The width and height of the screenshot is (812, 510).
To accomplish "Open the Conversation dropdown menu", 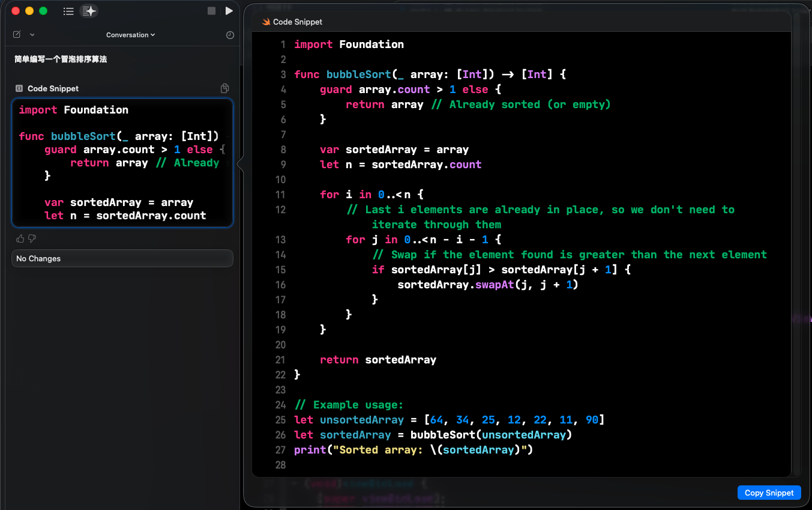I will [131, 35].
